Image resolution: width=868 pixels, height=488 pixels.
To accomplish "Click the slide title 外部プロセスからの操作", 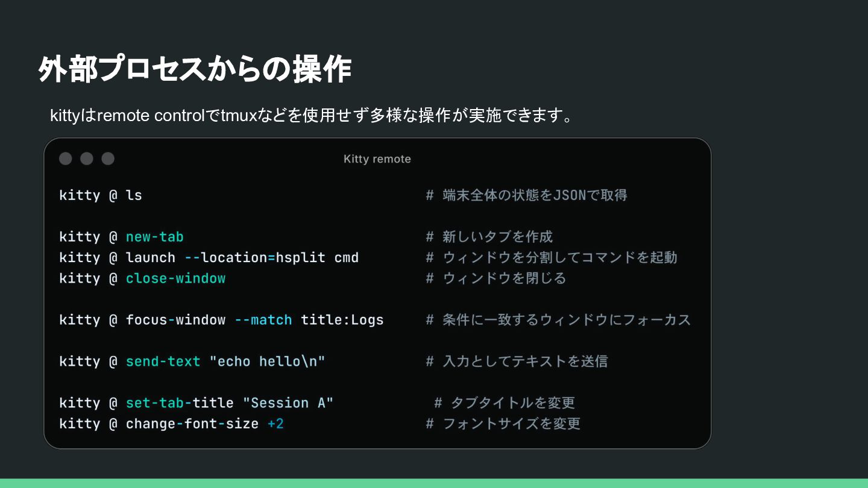I will [x=195, y=69].
